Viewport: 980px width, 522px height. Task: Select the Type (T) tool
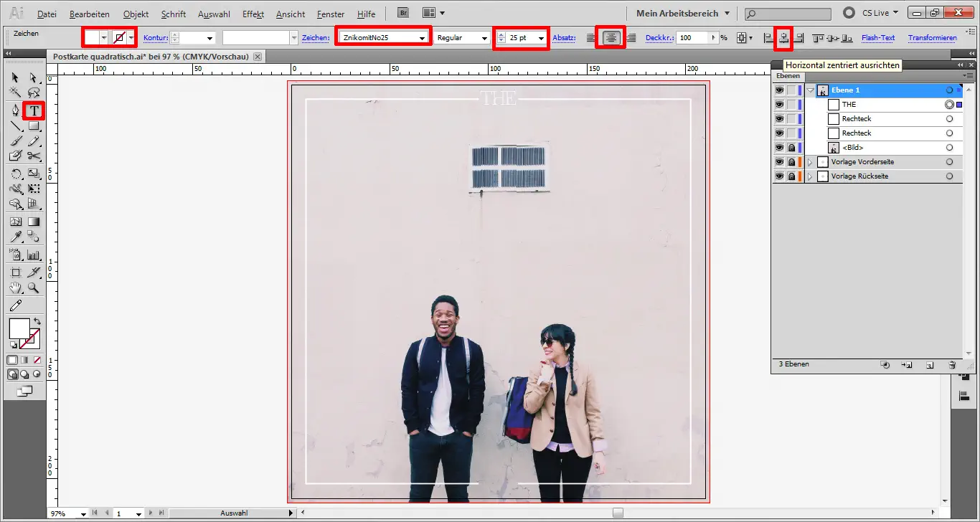33,110
